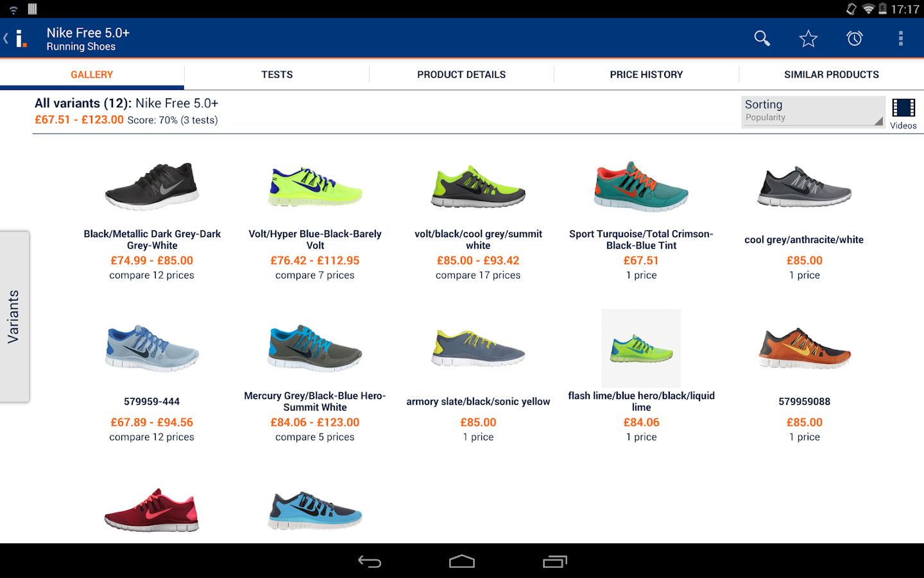The image size is (924, 578).
Task: Tap 'compare 12 prices' under £74.99 - £85.00
Action: (151, 275)
